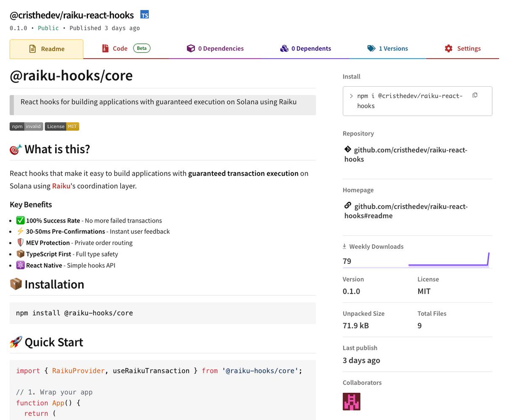Click Total Files value 9
Screen dimensions: 510x420
420,326
